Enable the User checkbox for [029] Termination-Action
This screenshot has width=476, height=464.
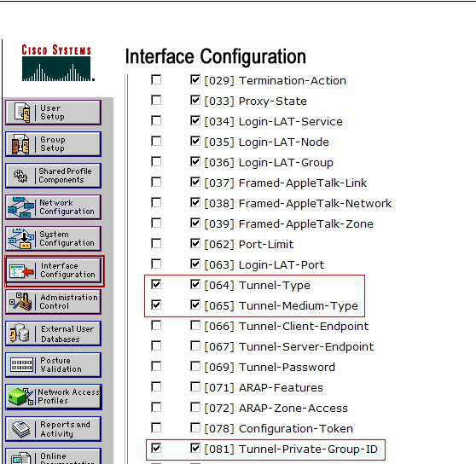tap(156, 80)
